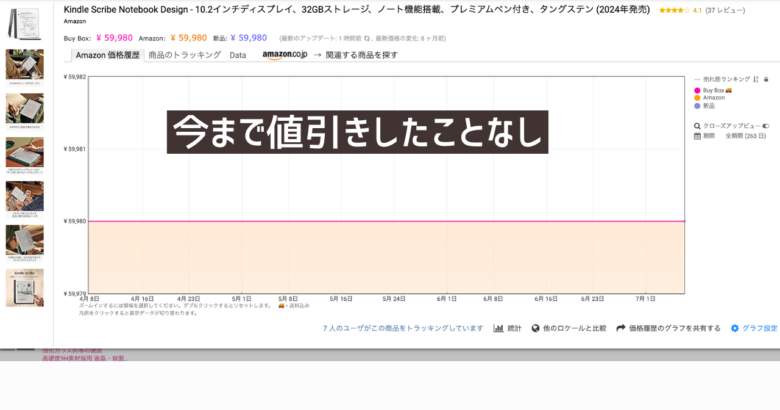Viewport: 780px width, 410px height.
Task: Switch to the Amazon 価格履歴 tab
Action: click(x=107, y=55)
